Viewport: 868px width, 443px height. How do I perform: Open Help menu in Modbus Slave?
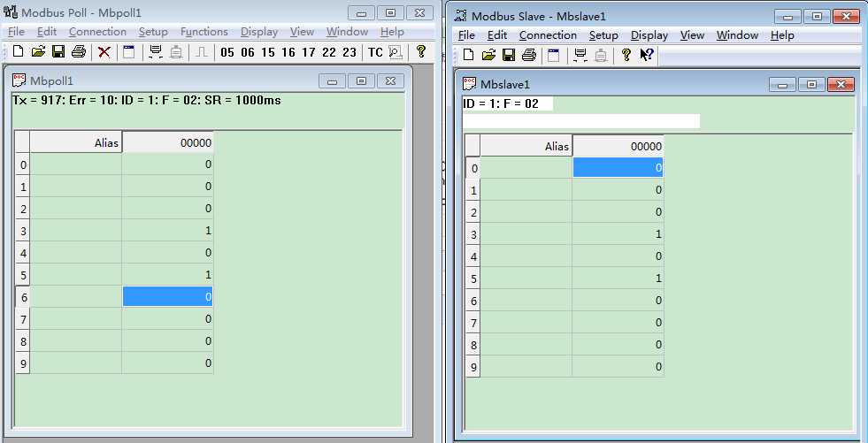click(x=782, y=34)
